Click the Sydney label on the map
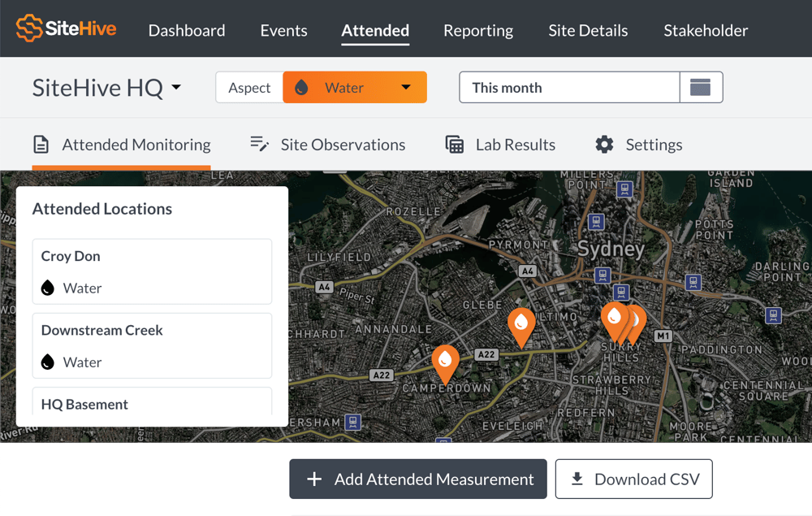This screenshot has height=516, width=812. click(x=611, y=249)
